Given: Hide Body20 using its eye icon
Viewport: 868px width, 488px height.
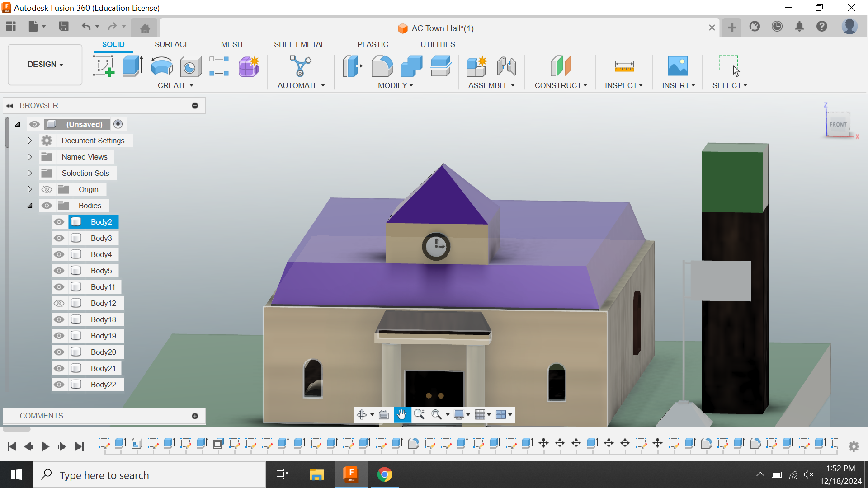Looking at the screenshot, I should (x=59, y=352).
